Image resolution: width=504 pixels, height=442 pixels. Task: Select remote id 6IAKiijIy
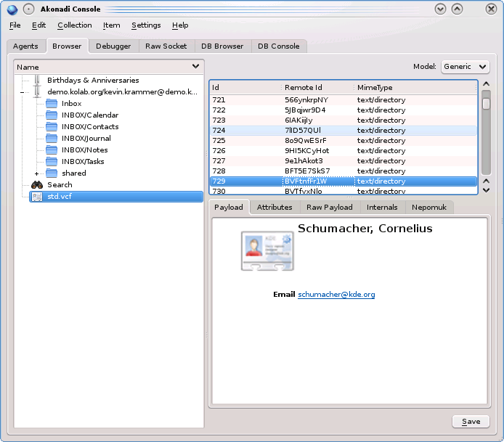[x=298, y=120]
